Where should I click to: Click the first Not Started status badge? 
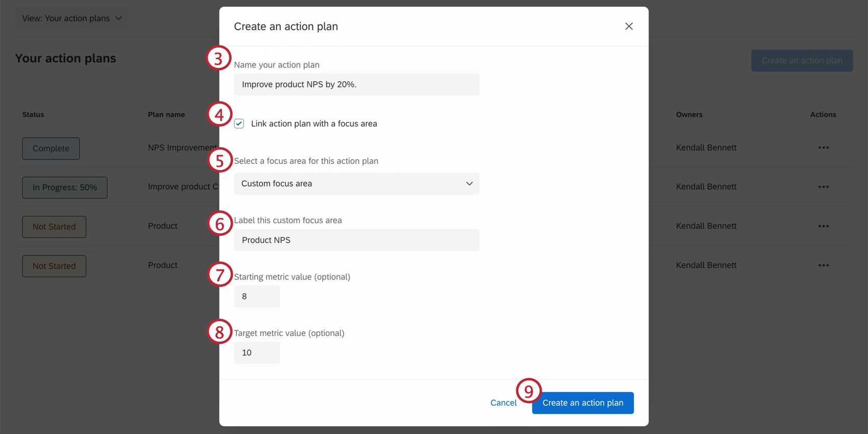[x=54, y=227]
